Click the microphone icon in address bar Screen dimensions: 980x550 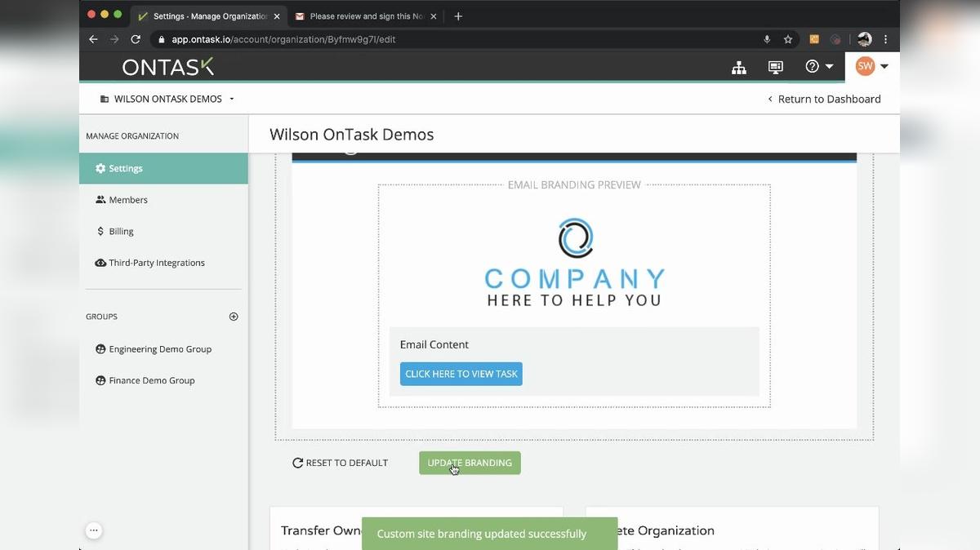click(x=767, y=39)
